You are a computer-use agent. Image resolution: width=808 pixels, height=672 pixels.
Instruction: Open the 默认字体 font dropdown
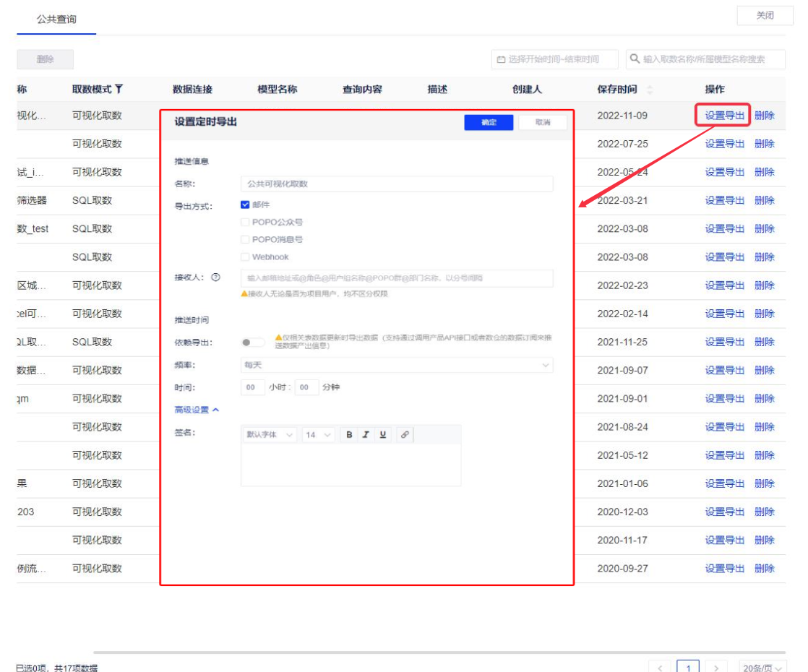click(270, 435)
